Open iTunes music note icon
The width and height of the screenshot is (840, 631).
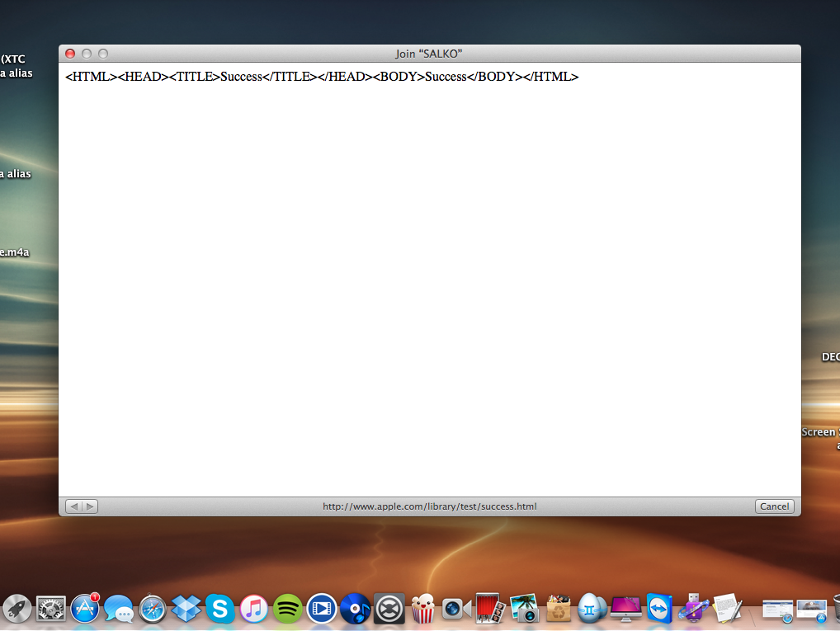[253, 609]
